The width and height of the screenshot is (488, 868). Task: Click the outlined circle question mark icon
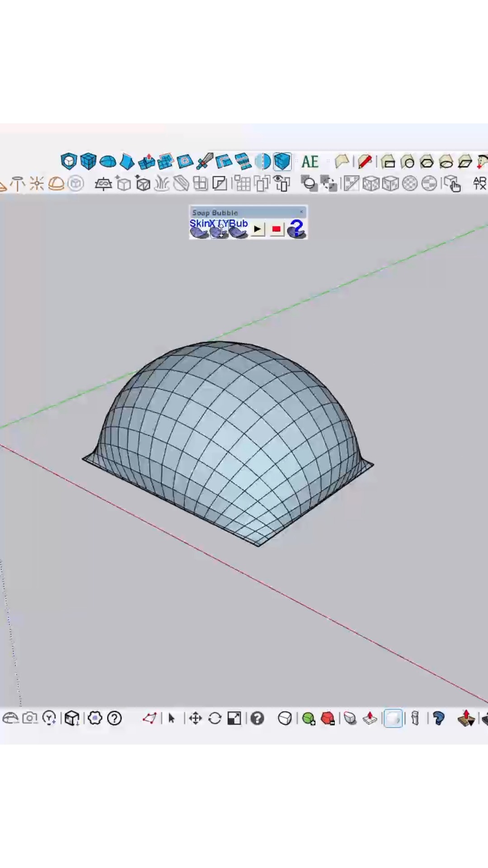(x=114, y=718)
